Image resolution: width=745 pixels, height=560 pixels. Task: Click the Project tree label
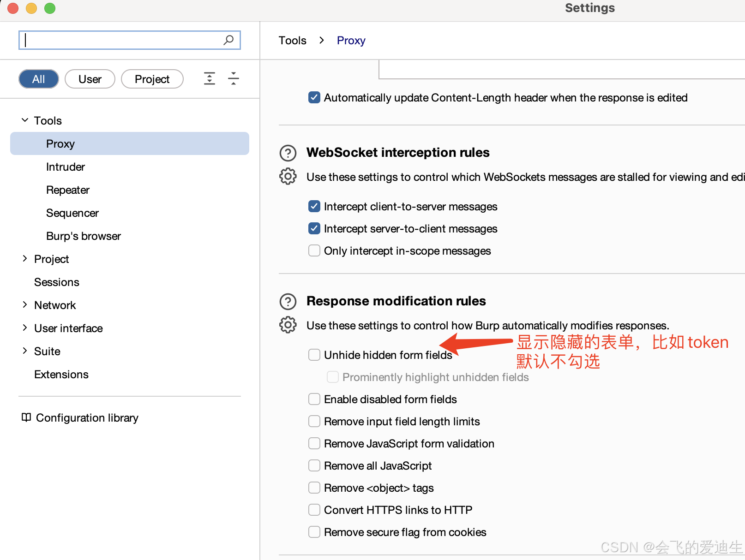click(x=52, y=259)
